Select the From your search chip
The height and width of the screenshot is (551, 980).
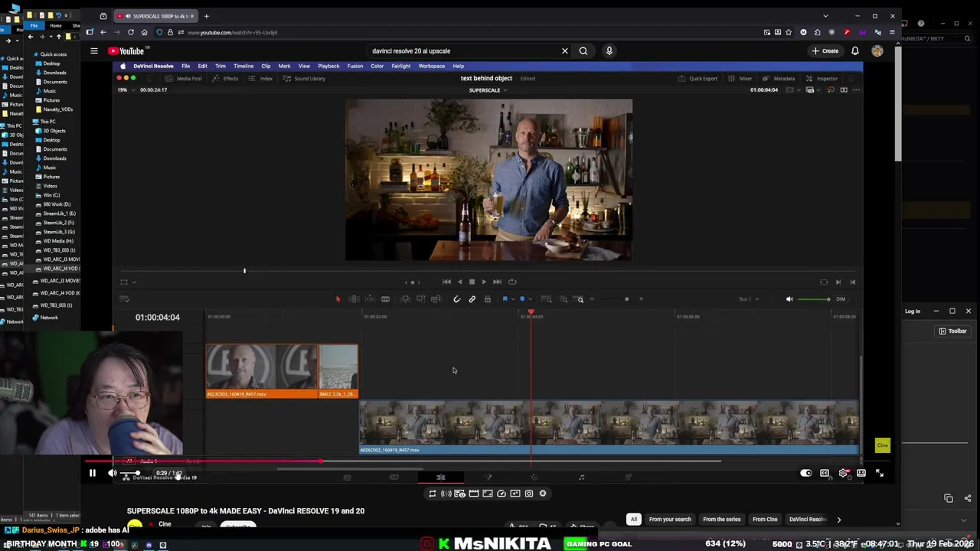coord(670,520)
